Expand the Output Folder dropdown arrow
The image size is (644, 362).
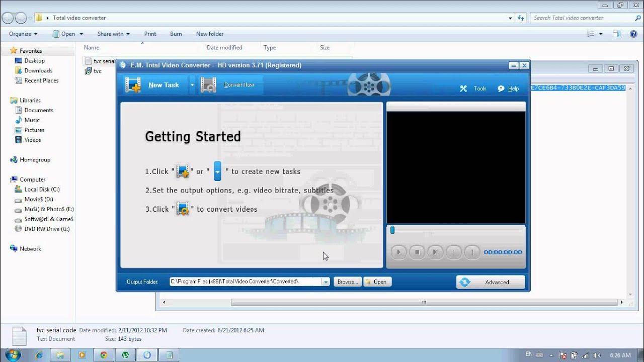[x=326, y=282]
